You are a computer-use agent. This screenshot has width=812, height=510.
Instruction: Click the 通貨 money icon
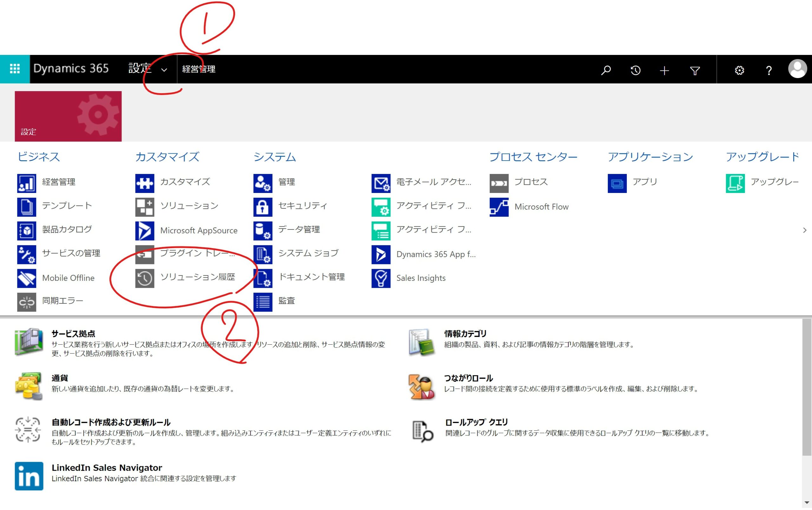[29, 386]
